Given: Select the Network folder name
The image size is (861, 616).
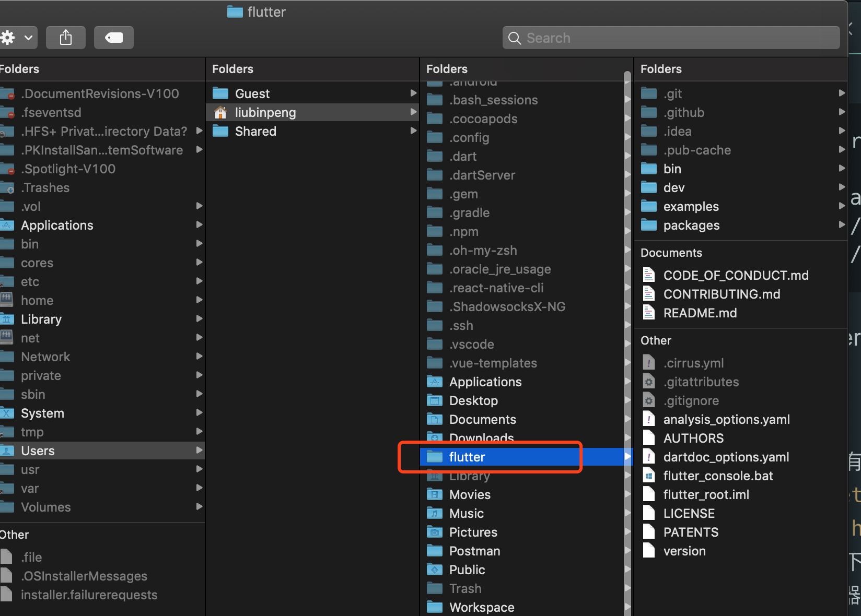Looking at the screenshot, I should 45,357.
